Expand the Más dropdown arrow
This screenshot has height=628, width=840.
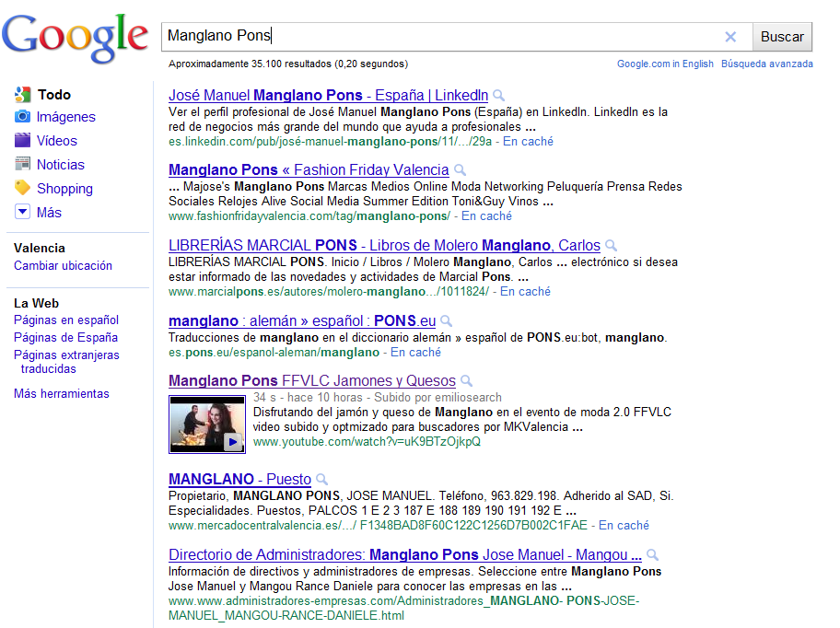coord(22,212)
